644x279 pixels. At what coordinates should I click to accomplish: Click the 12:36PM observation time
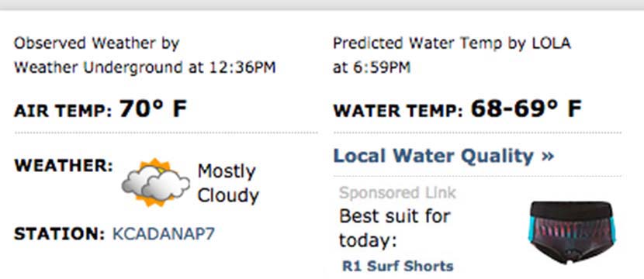tap(242, 67)
